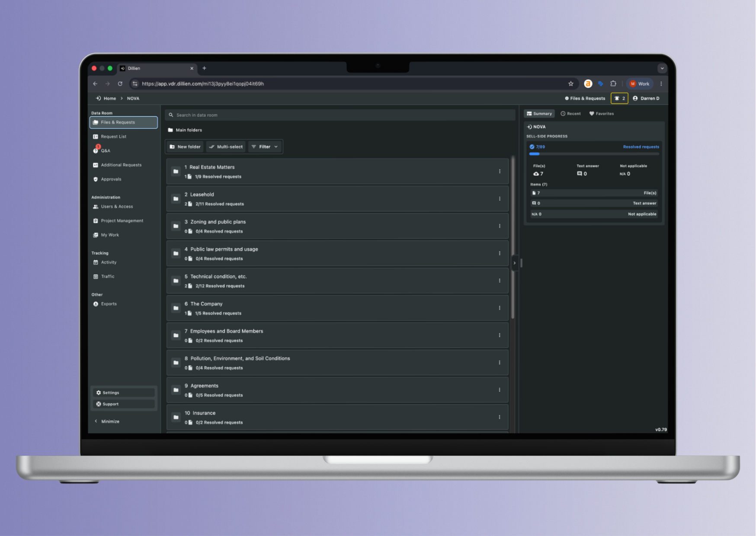Screen dimensions: 756x536
Task: Open the Filter dropdown
Action: tap(265, 147)
